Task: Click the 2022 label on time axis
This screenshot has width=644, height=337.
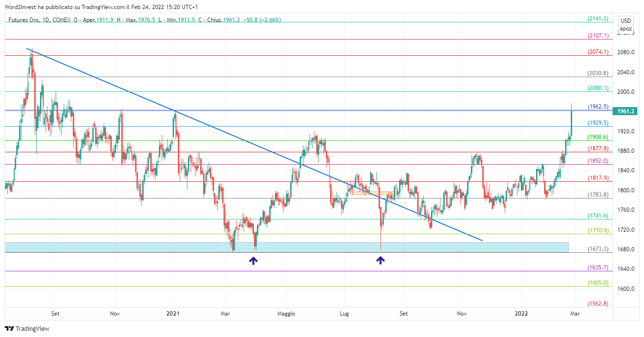Action: click(x=522, y=314)
